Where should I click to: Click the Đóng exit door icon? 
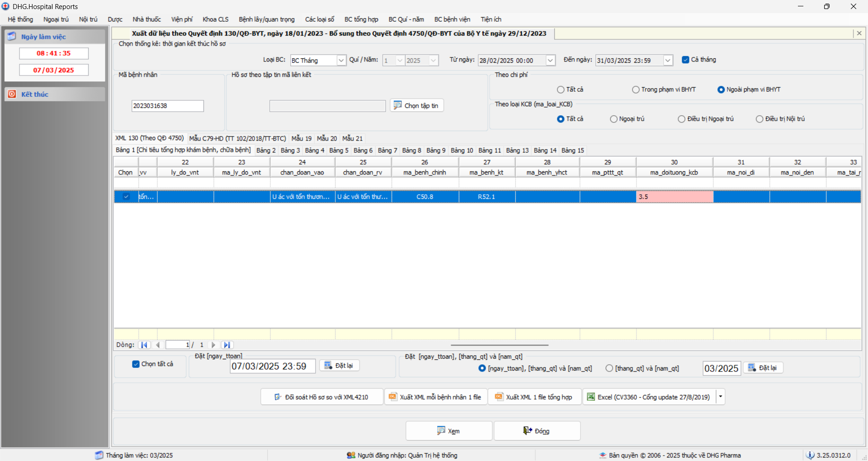[x=527, y=430]
